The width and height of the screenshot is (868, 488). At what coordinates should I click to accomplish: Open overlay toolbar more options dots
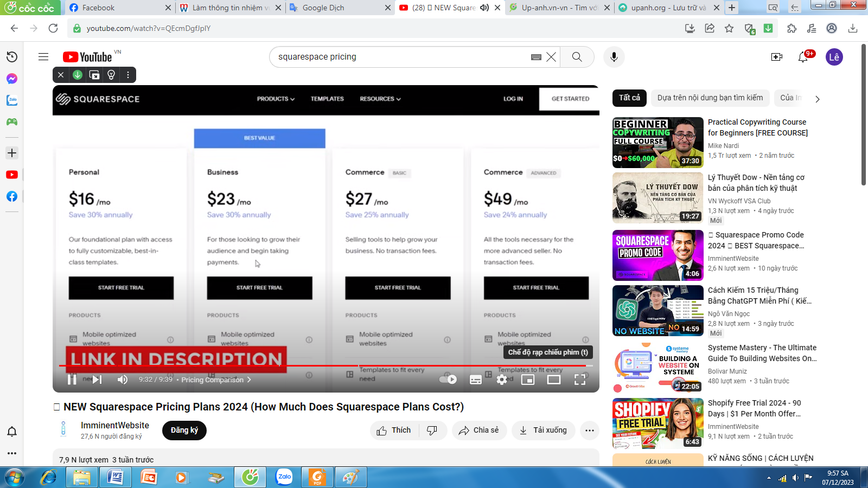128,75
